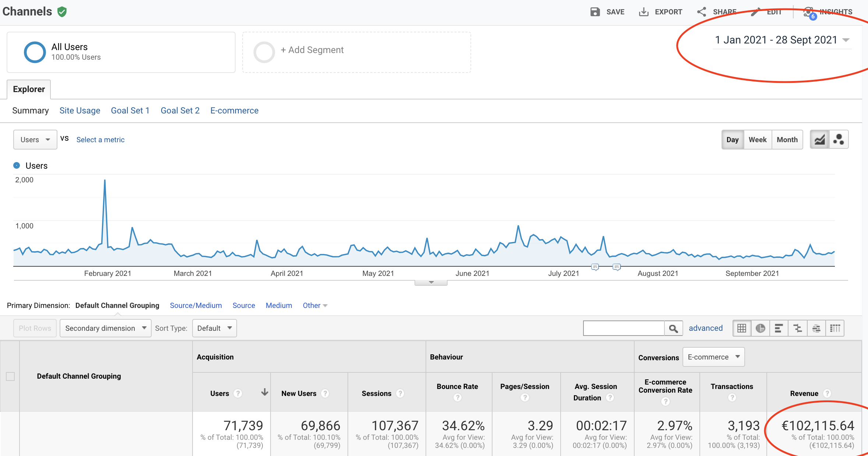Image resolution: width=868 pixels, height=456 pixels.
Task: Switch to the Site Usage tab
Action: 80,111
